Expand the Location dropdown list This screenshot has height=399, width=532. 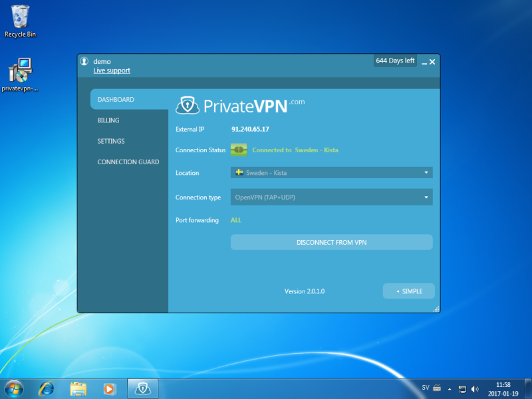(x=426, y=173)
